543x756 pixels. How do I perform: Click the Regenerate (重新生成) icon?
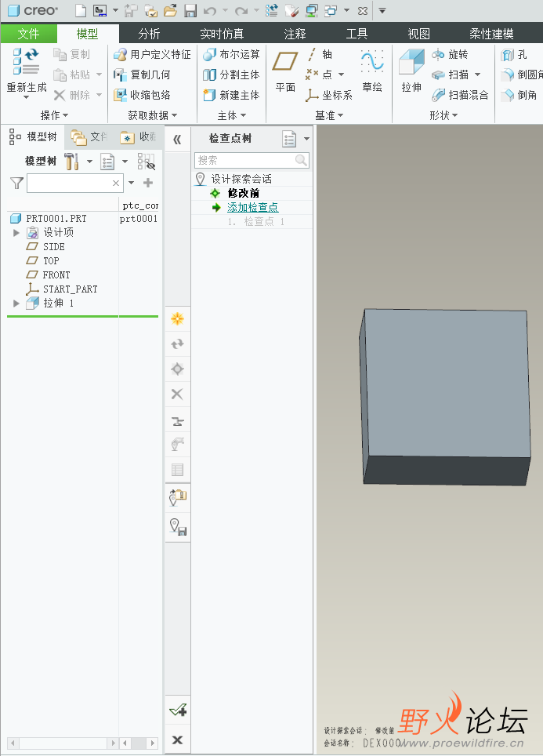pyautogui.click(x=27, y=63)
